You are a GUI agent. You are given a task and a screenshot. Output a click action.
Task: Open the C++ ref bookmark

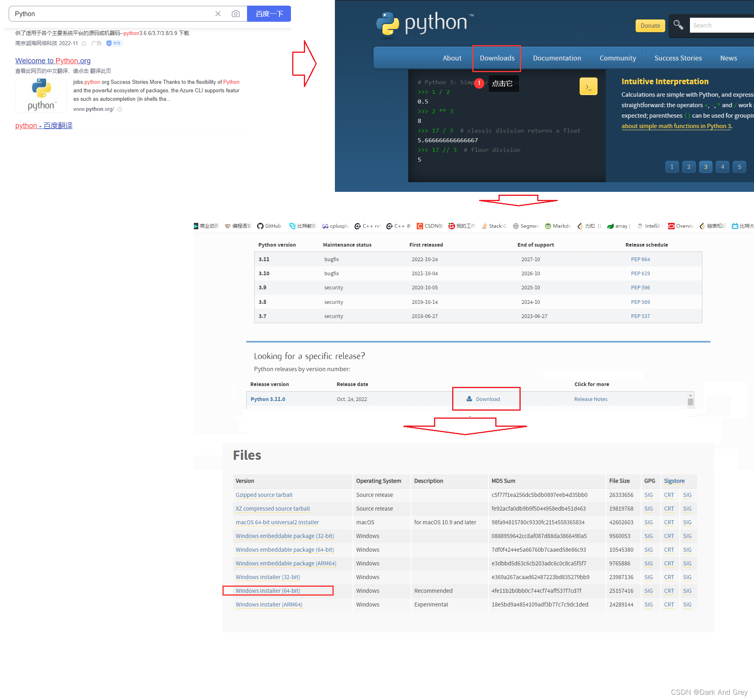point(368,226)
